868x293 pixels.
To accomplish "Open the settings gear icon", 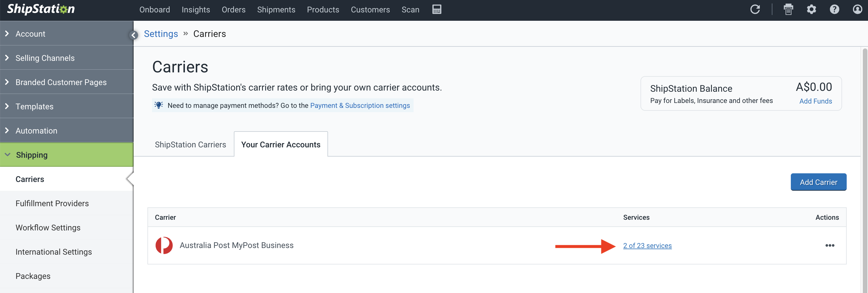I will point(811,10).
